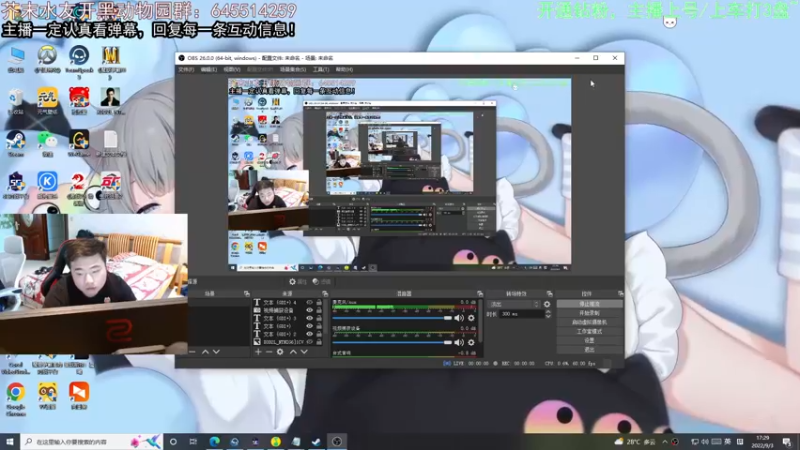This screenshot has height=450, width=800.
Task: Open TeamSpeak 3 desktop shortcut
Action: (79, 61)
